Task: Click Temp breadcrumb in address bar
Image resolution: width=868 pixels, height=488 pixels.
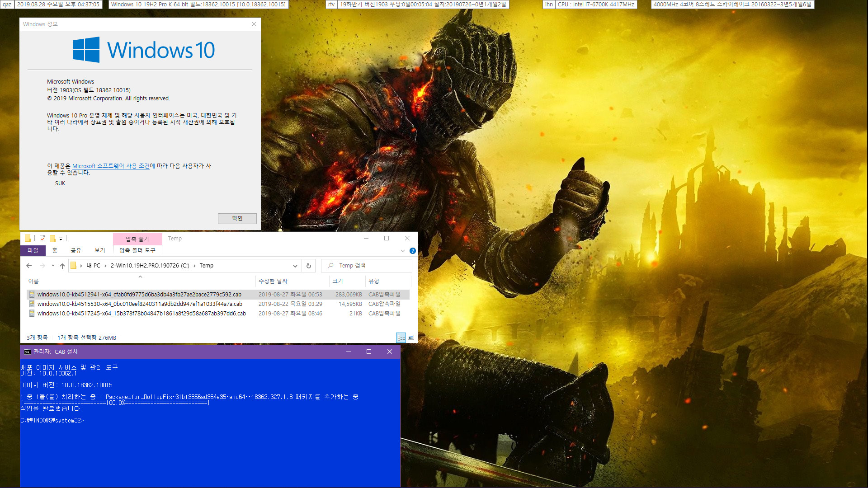Action: pyautogui.click(x=207, y=266)
